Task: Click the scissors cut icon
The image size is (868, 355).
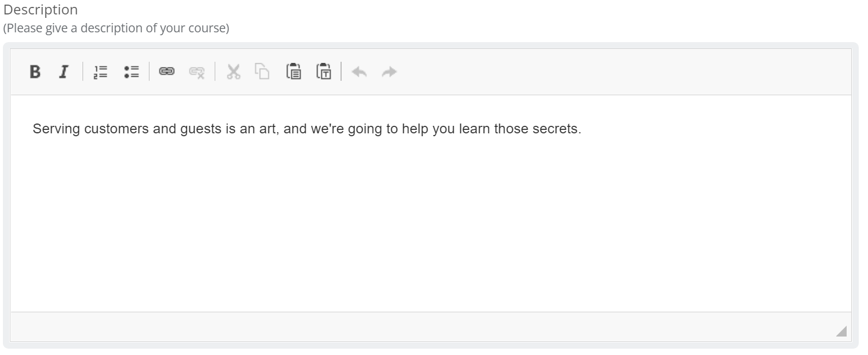Action: pyautogui.click(x=233, y=72)
